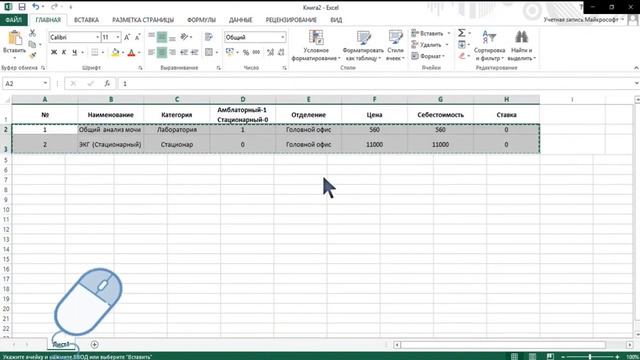This screenshot has width=640, height=360.
Task: Increase font size with the large A icon
Action: click(127, 37)
